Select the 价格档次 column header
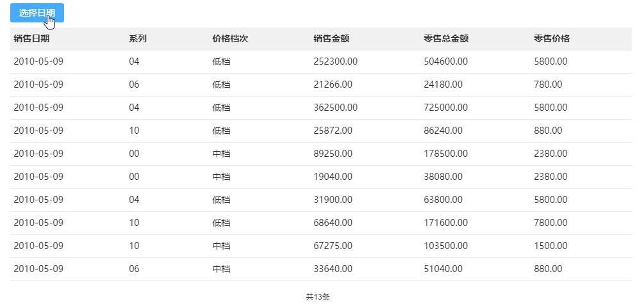Viewport: 644px width, 306px height. point(230,38)
